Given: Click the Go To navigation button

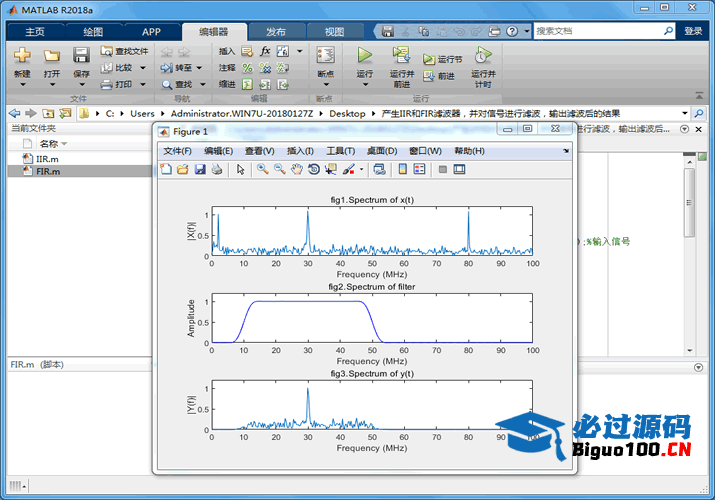Looking at the screenshot, I should (176, 68).
